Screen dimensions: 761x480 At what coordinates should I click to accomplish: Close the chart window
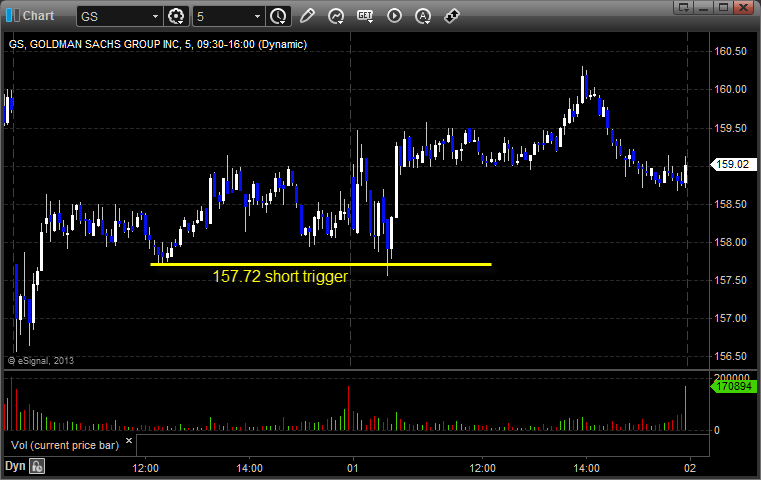pos(743,7)
